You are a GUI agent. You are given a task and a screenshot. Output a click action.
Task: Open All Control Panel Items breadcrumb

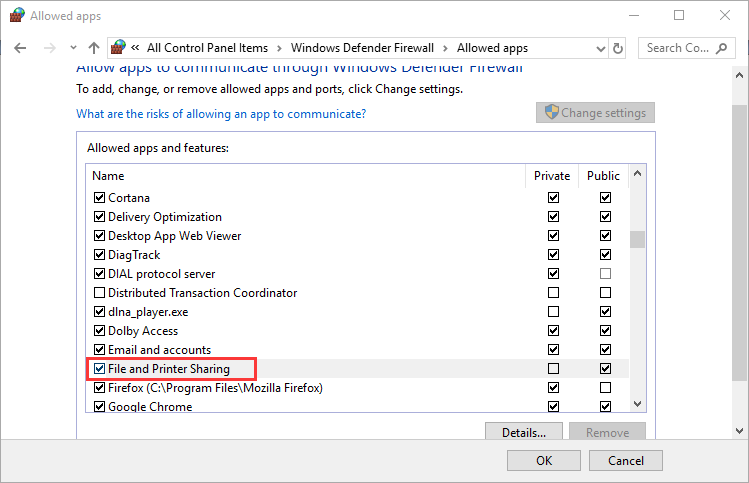(x=207, y=48)
